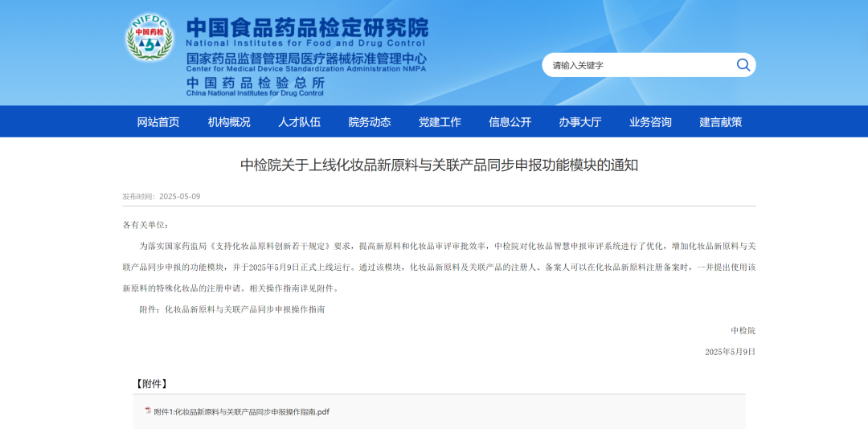
Task: Click the 中国食品药品检定研究院 header title
Action: coord(307,27)
